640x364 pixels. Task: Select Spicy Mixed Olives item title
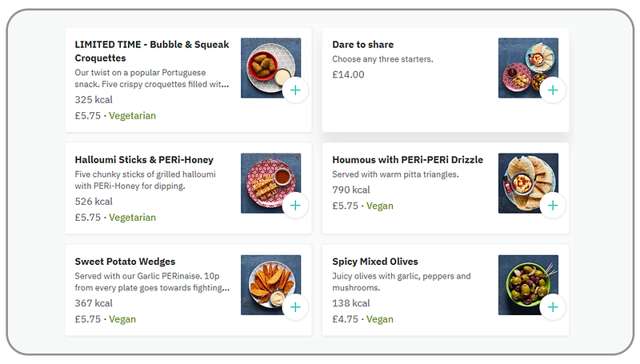point(374,262)
